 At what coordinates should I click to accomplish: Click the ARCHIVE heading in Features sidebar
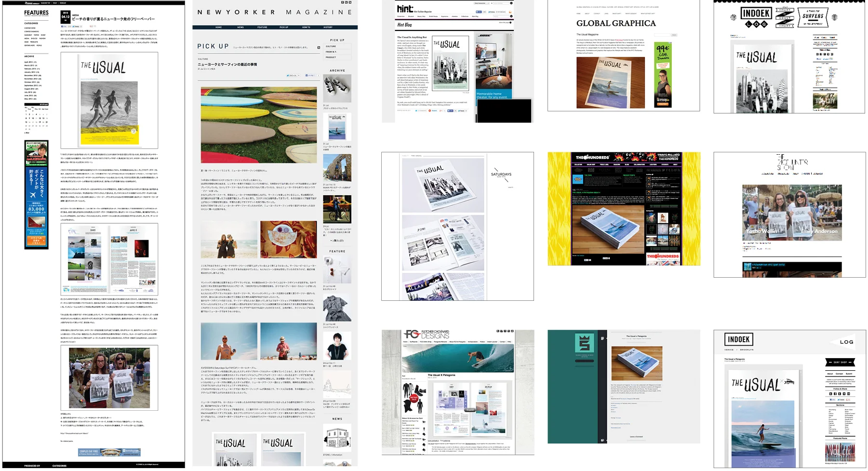[x=29, y=56]
